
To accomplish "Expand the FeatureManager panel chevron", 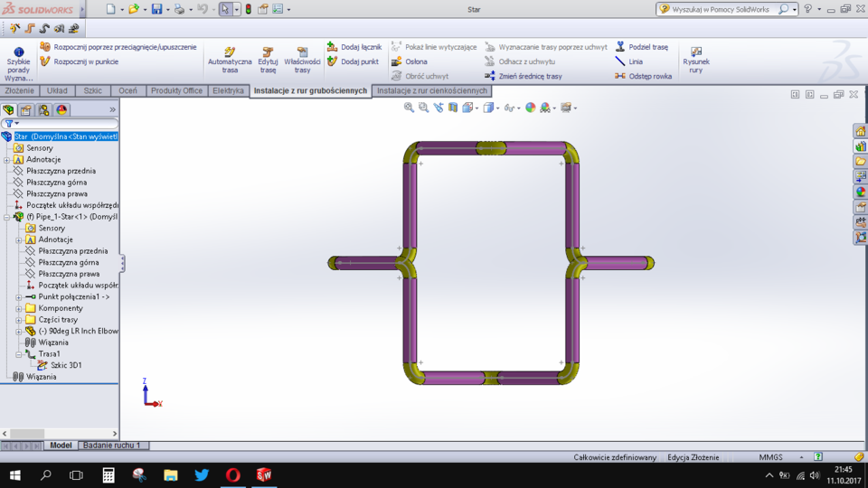I will click(x=112, y=109).
